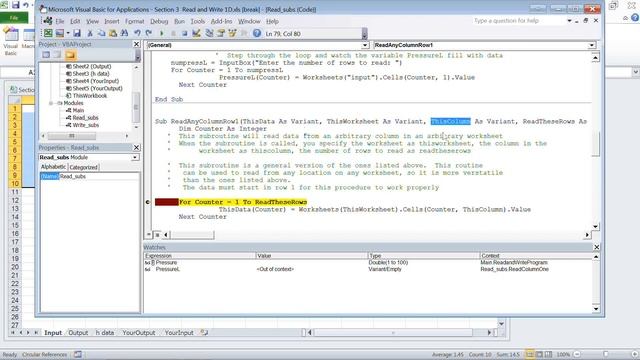Click the (Name) property row in the Properties panel

pyautogui.click(x=89, y=176)
